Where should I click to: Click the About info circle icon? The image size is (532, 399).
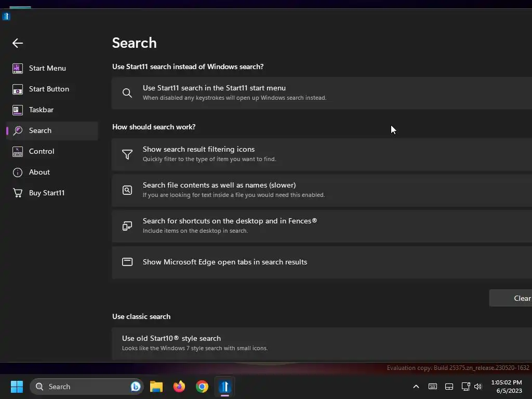(x=18, y=172)
